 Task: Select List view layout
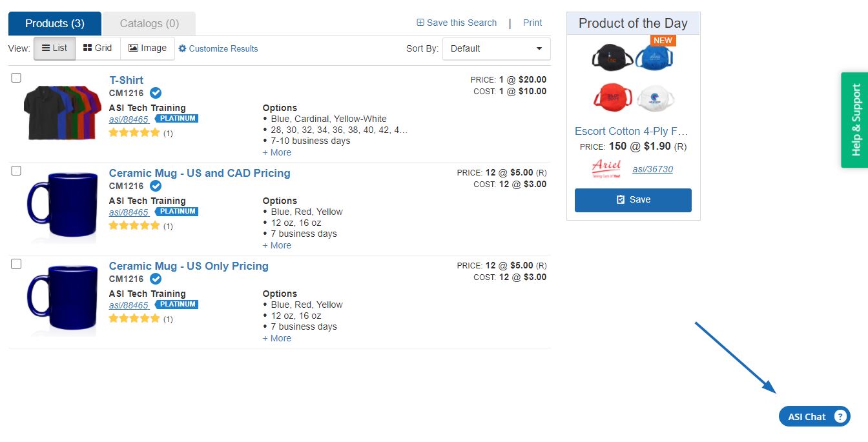(x=55, y=48)
